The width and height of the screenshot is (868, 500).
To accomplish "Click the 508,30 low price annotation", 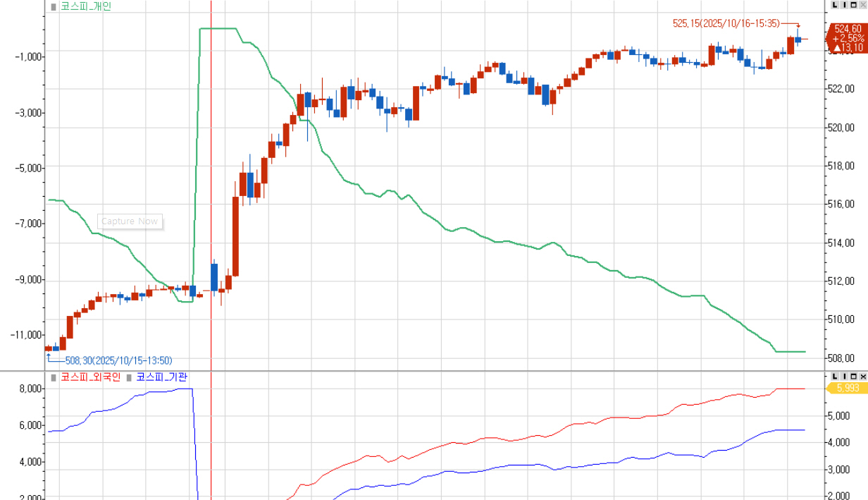I will 118,360.
